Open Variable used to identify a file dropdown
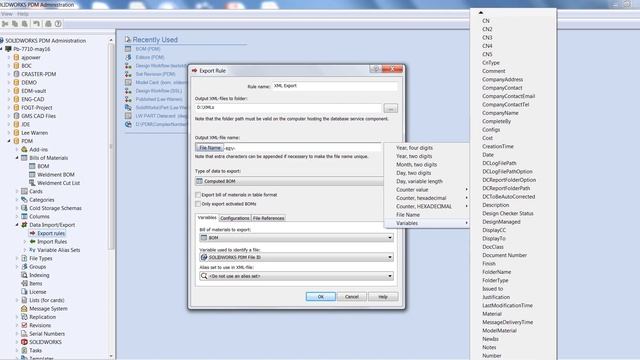This screenshot has height=360, width=640. click(296, 257)
